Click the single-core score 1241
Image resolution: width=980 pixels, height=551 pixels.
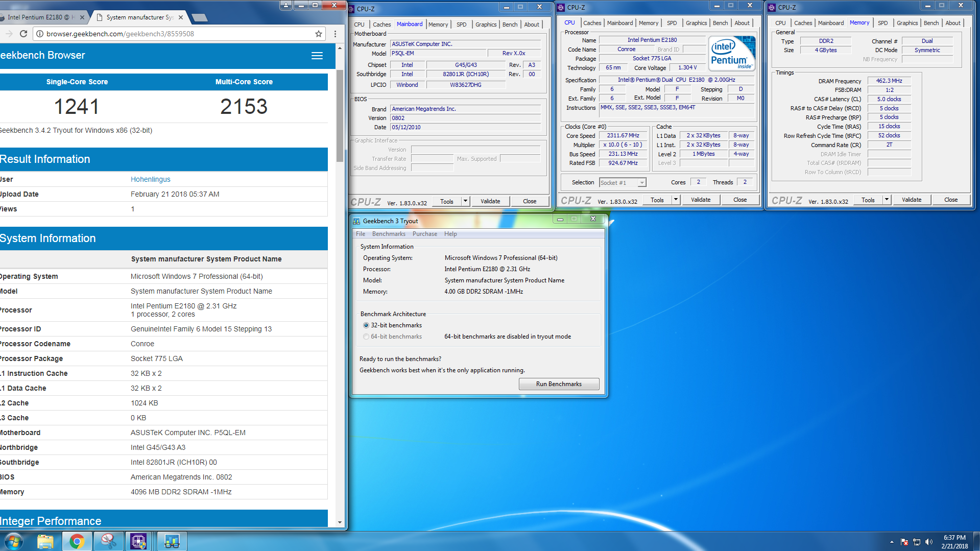77,106
